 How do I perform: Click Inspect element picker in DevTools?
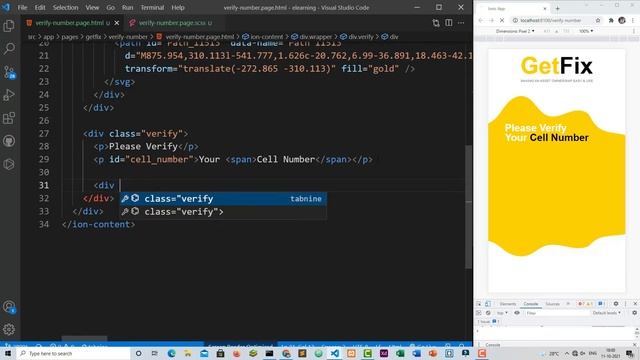(x=479, y=304)
